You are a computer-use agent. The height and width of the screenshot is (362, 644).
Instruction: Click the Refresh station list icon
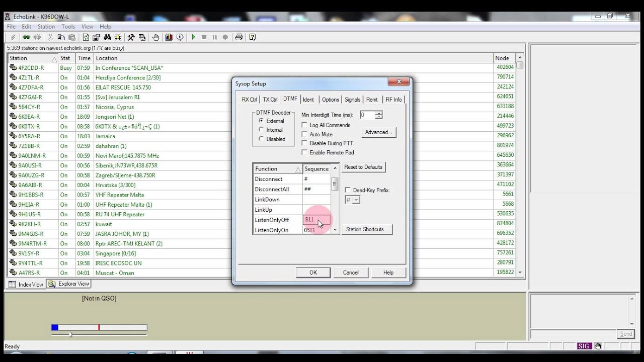point(86,37)
